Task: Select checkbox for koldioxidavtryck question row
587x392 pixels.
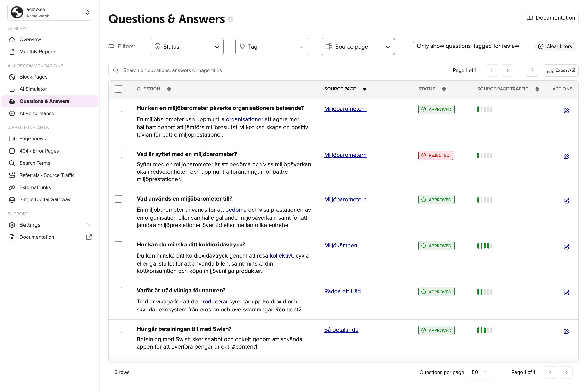Action: point(118,245)
